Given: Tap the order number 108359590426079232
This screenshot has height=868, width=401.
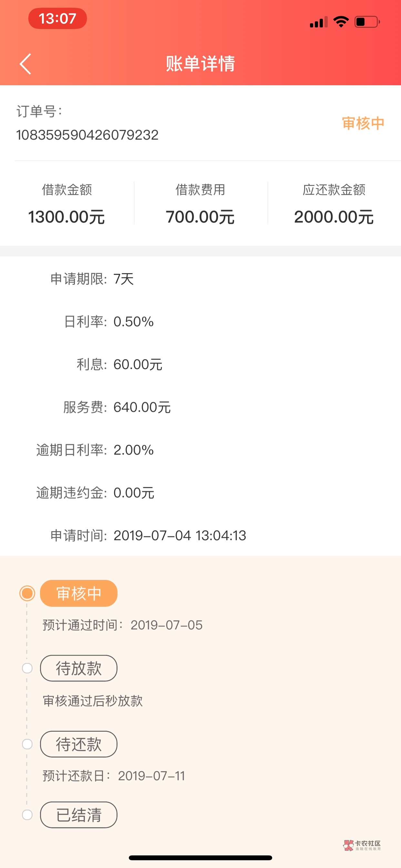Looking at the screenshot, I should coord(87,135).
